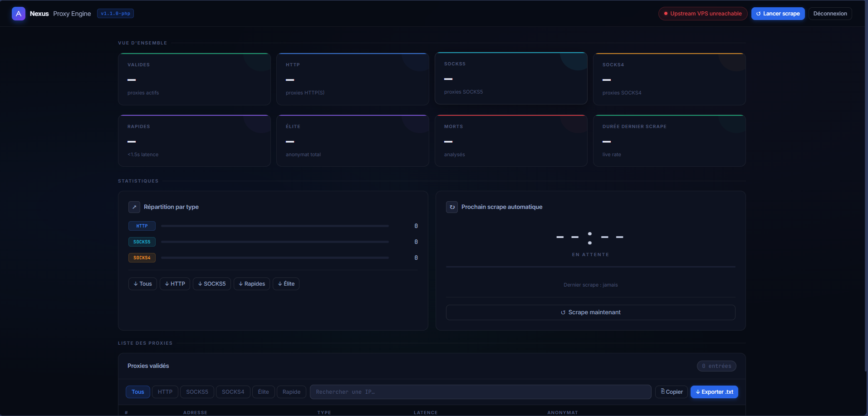Screen dimensions: 868x416
Task: Click the TYPE column header
Action: click(324, 413)
